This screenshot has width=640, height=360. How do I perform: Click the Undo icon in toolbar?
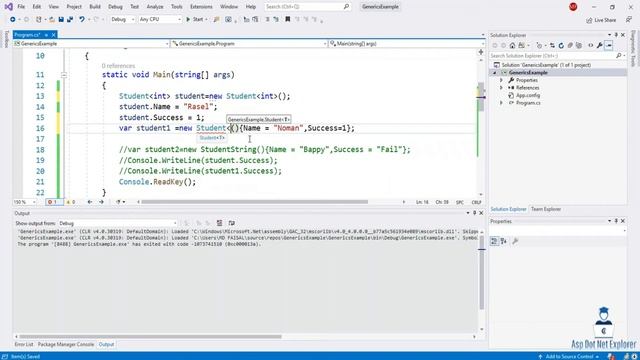[82, 19]
